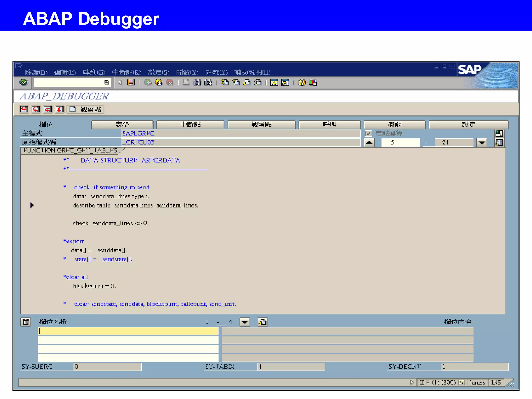Click the LGRFCU03 source code field
The height and width of the screenshot is (399, 532).
click(241, 142)
